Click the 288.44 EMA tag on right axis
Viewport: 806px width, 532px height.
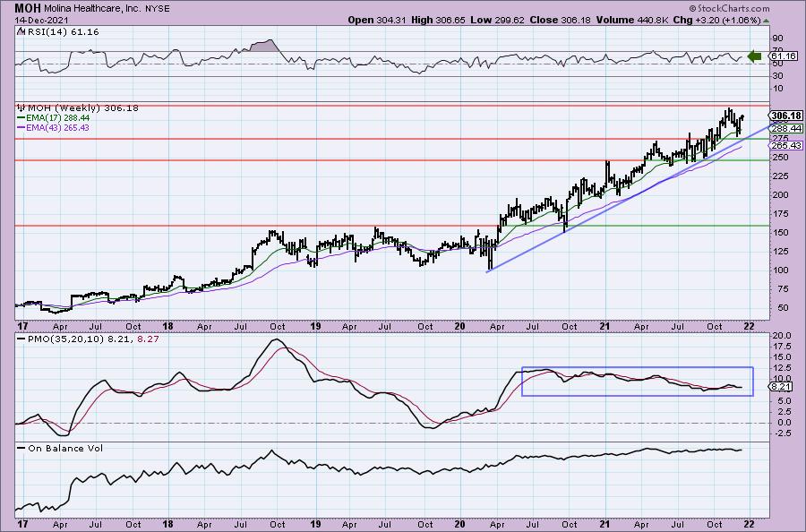(x=786, y=128)
